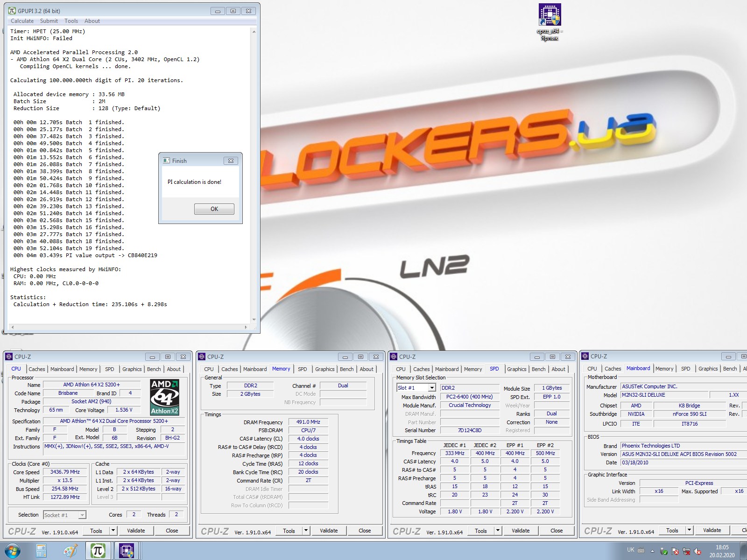Click Validate in Memory CPU-Z window
The image size is (747, 560).
[329, 531]
